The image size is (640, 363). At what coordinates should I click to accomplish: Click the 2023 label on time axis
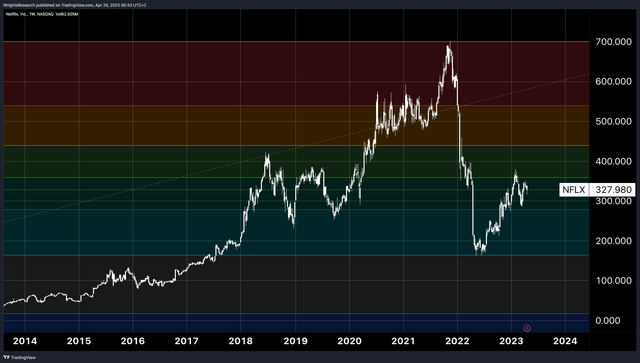[x=511, y=341]
